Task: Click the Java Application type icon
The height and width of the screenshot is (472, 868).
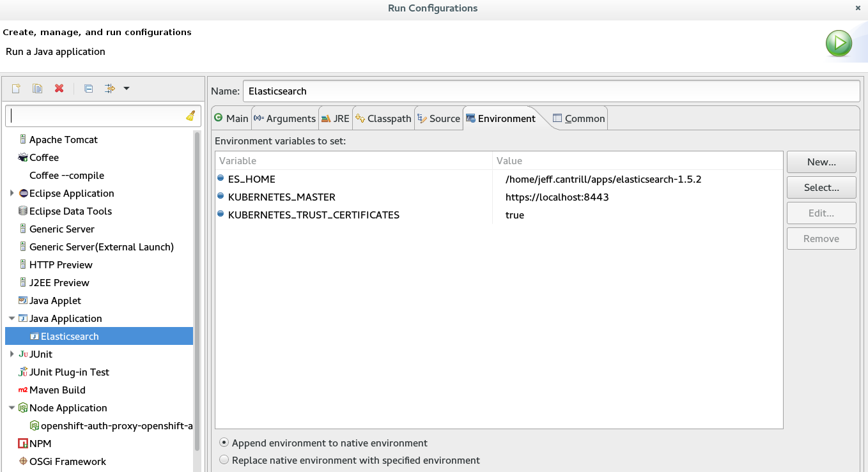Action: click(x=23, y=318)
